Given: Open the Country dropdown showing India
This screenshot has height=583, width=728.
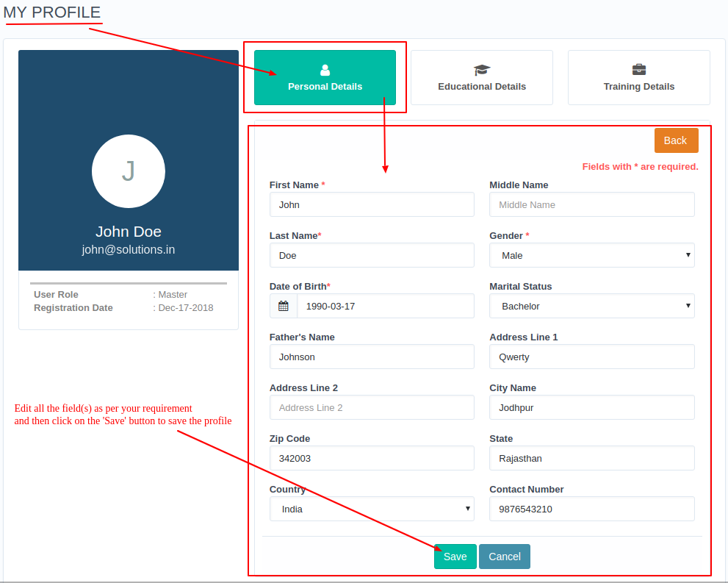Looking at the screenshot, I should point(372,509).
